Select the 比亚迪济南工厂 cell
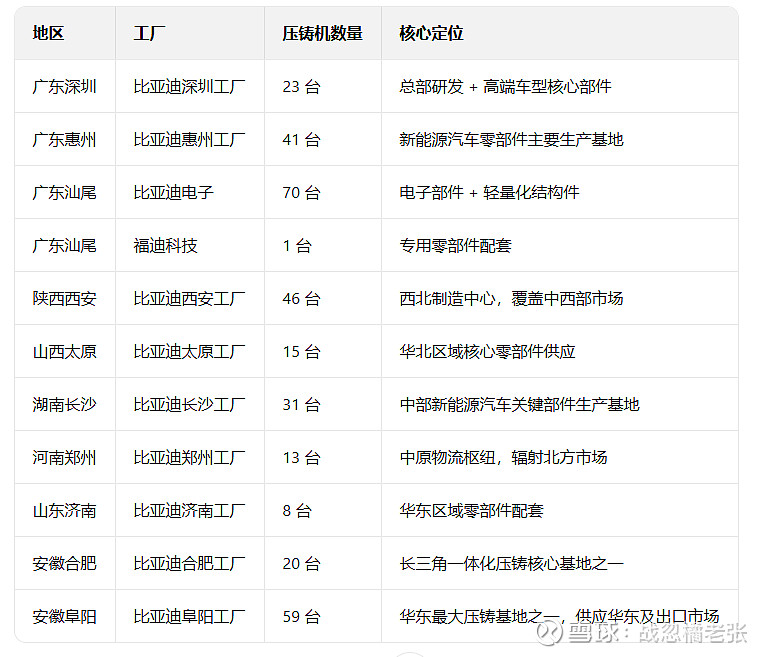This screenshot has height=657, width=770. [189, 511]
